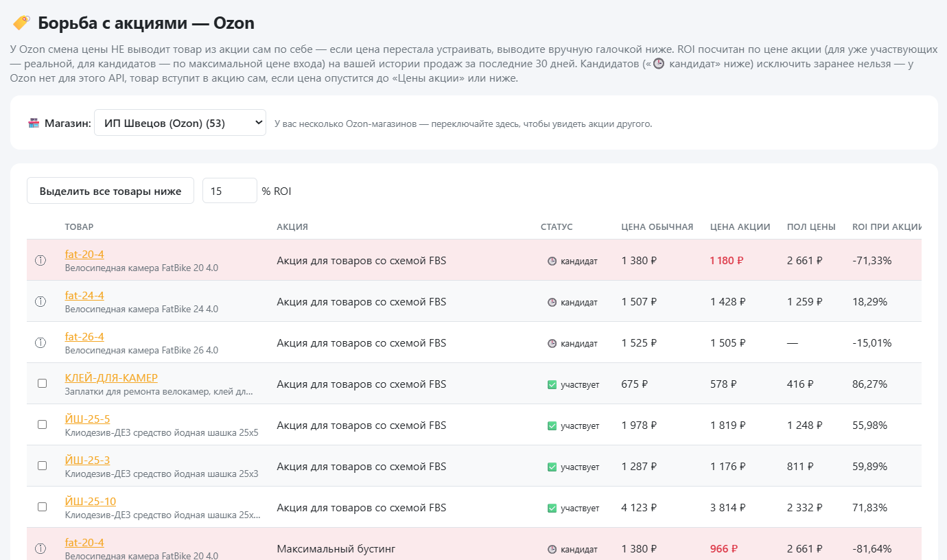
Task: Click the ROI value 59,89%
Action: point(869,467)
